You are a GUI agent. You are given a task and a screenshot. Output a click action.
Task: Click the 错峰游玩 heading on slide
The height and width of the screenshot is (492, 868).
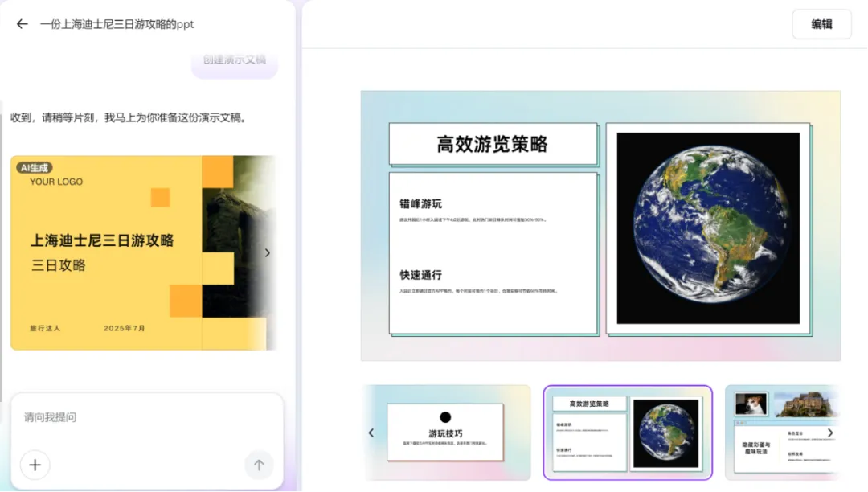click(420, 203)
